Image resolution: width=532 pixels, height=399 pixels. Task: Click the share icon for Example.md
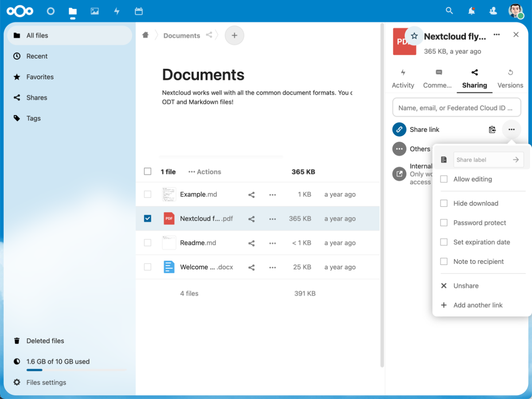click(251, 194)
